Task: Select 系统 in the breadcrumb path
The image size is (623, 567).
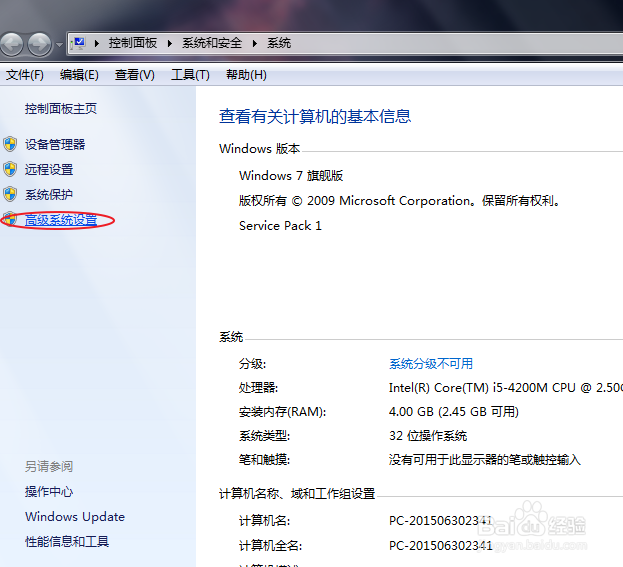Action: click(x=279, y=43)
